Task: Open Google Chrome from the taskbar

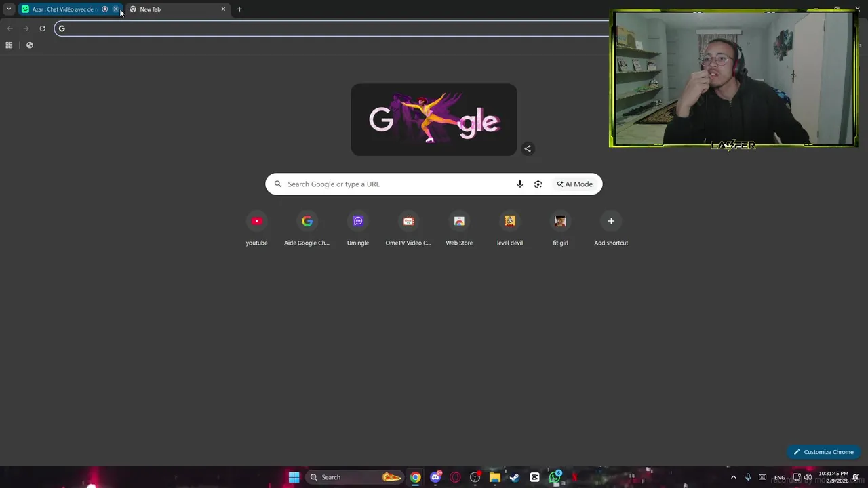Action: coord(415,477)
